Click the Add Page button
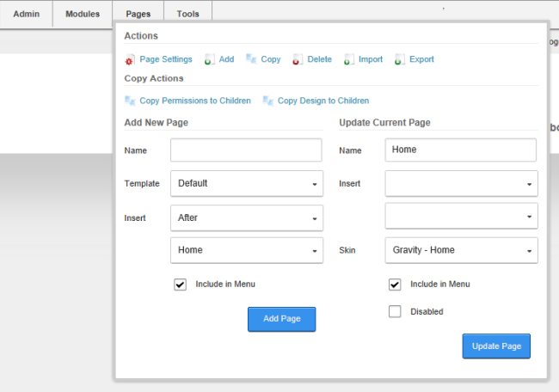 281,319
